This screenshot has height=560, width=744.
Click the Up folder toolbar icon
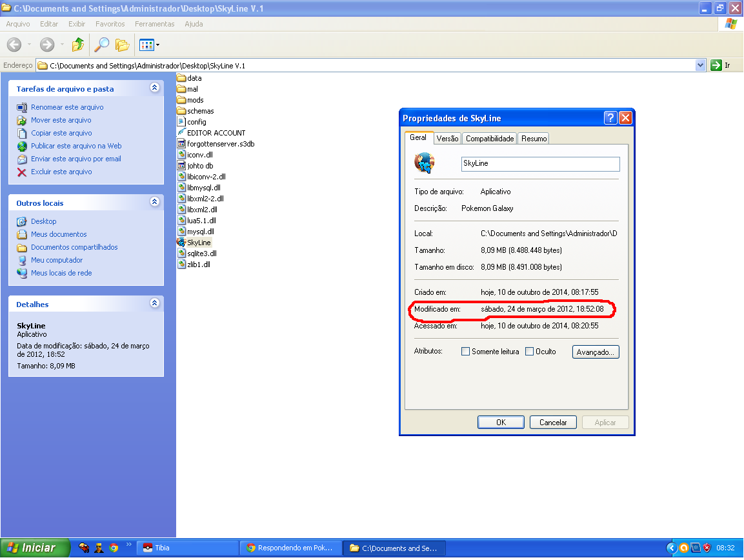pyautogui.click(x=78, y=45)
